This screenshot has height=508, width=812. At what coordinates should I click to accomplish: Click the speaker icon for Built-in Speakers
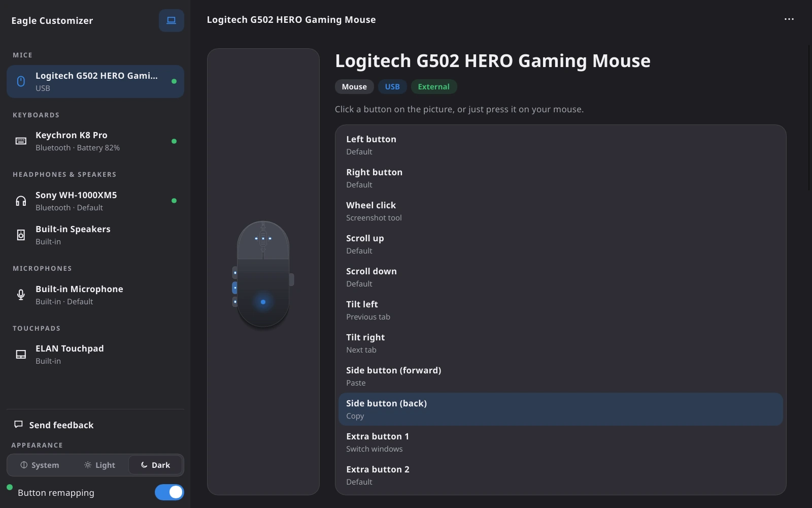pyautogui.click(x=21, y=235)
